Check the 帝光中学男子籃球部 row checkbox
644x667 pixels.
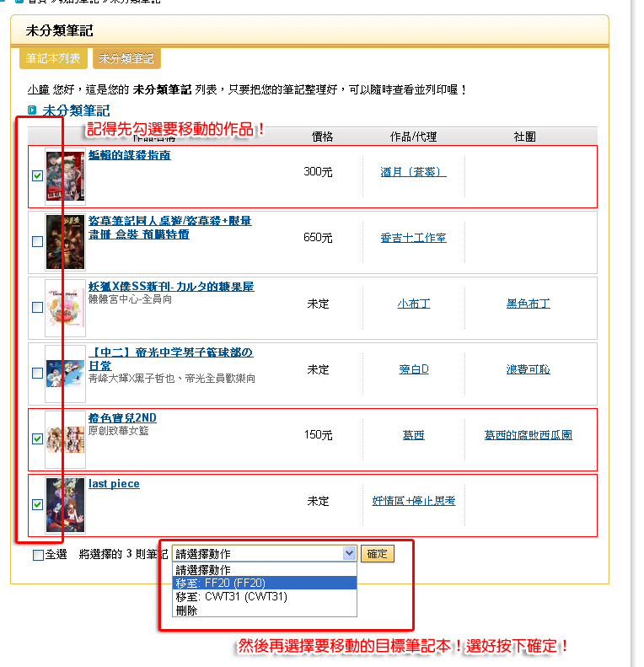click(x=37, y=373)
